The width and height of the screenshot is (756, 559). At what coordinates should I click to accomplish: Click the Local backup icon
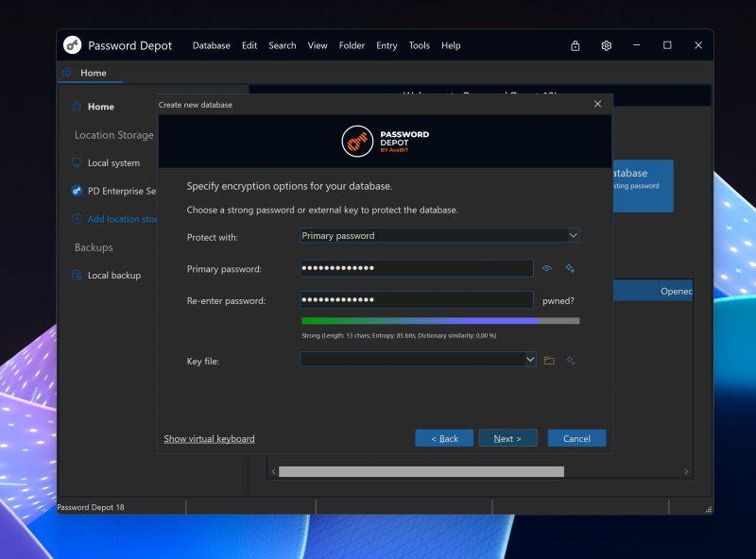click(77, 275)
